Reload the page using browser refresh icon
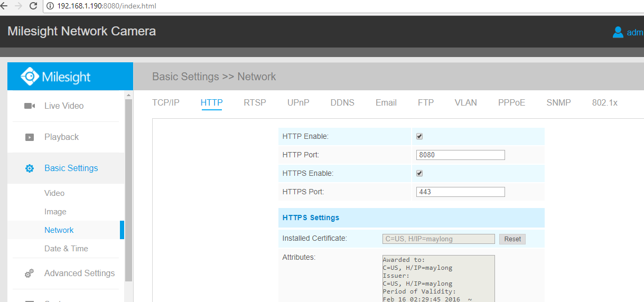This screenshot has width=644, height=302. click(33, 6)
